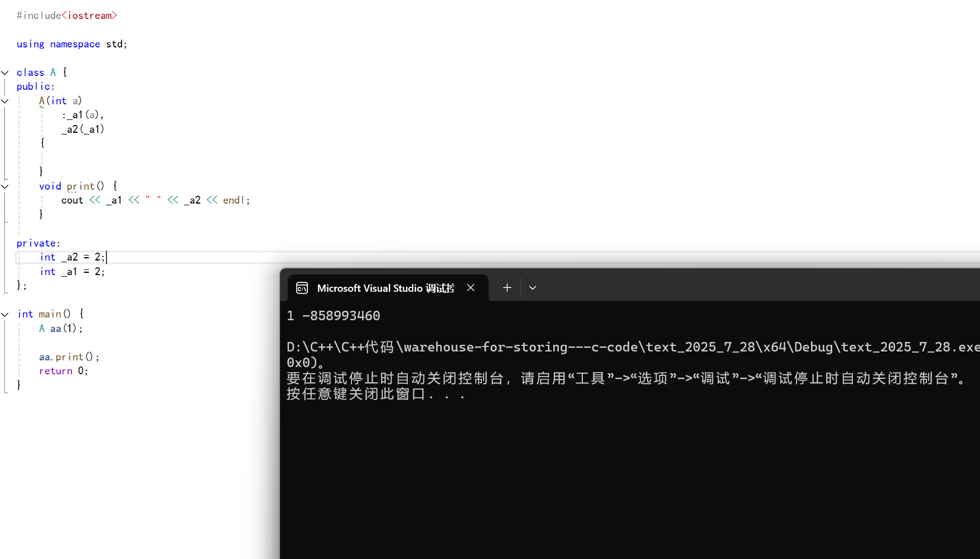
Task: Click the console icon on the debug tab
Action: [x=302, y=288]
